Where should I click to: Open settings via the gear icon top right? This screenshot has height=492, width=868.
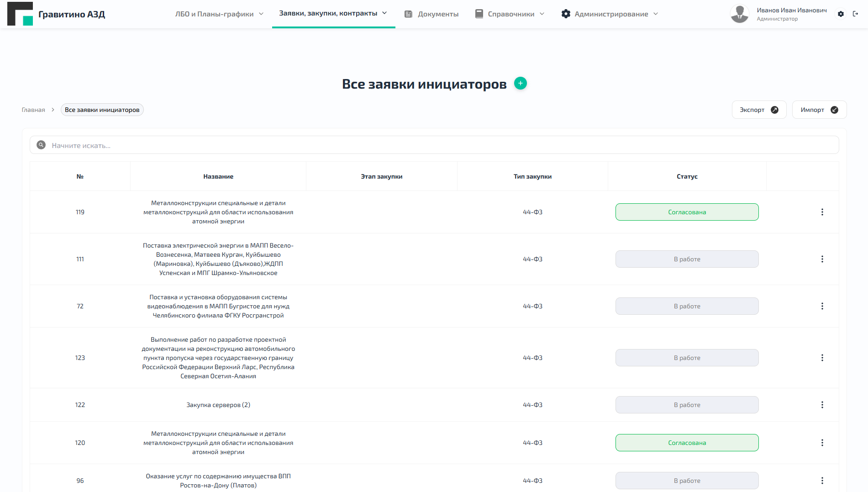841,14
